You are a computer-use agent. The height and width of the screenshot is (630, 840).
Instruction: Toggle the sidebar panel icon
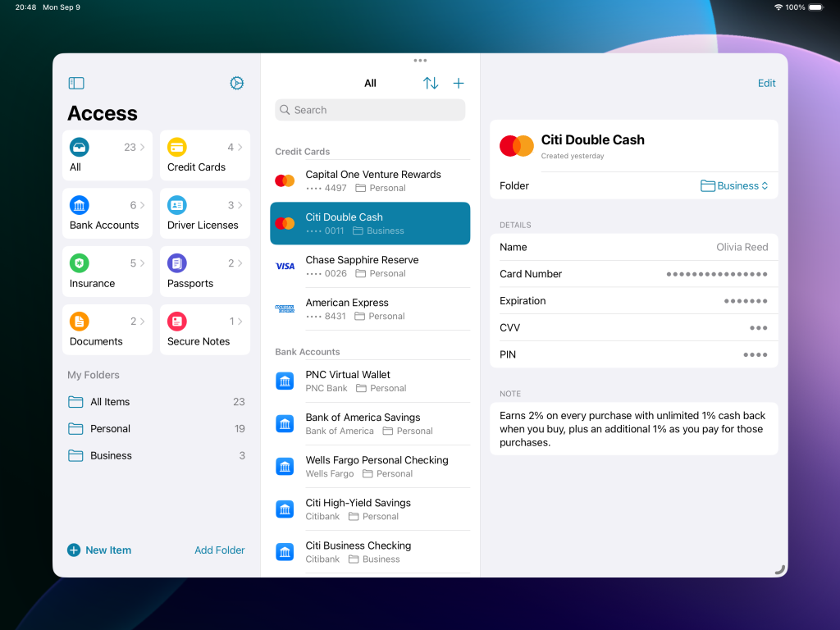(76, 83)
